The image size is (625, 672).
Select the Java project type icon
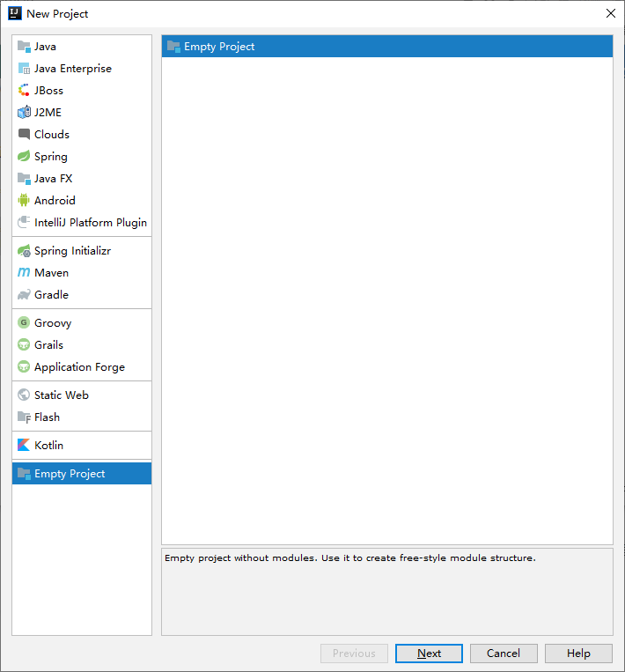pyautogui.click(x=24, y=47)
